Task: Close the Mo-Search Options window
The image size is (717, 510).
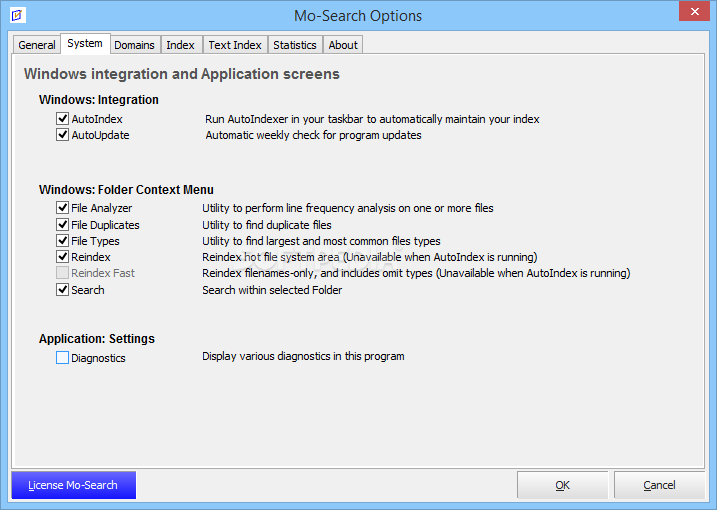Action: pos(694,11)
